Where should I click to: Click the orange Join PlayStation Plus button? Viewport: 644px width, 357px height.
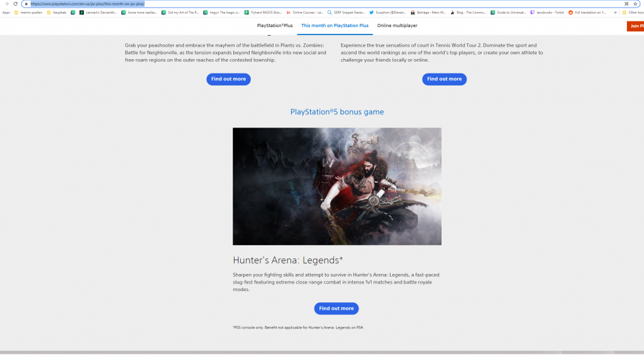(x=635, y=26)
